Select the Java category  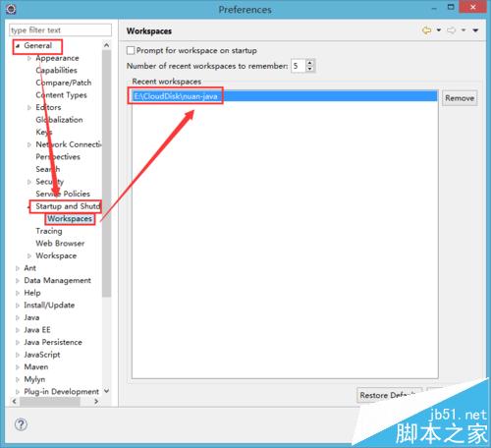(31, 317)
